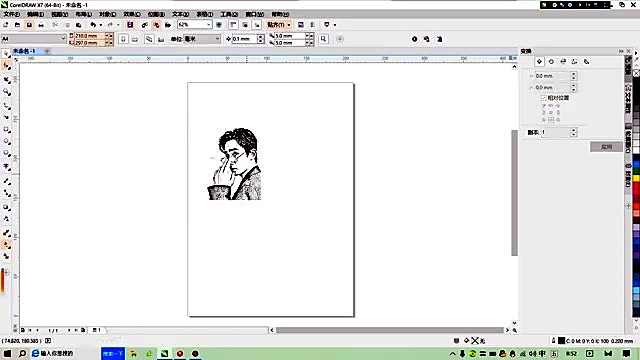This screenshot has width=640, height=360.
Task: Select the Connector tool
Action: (x=6, y=193)
